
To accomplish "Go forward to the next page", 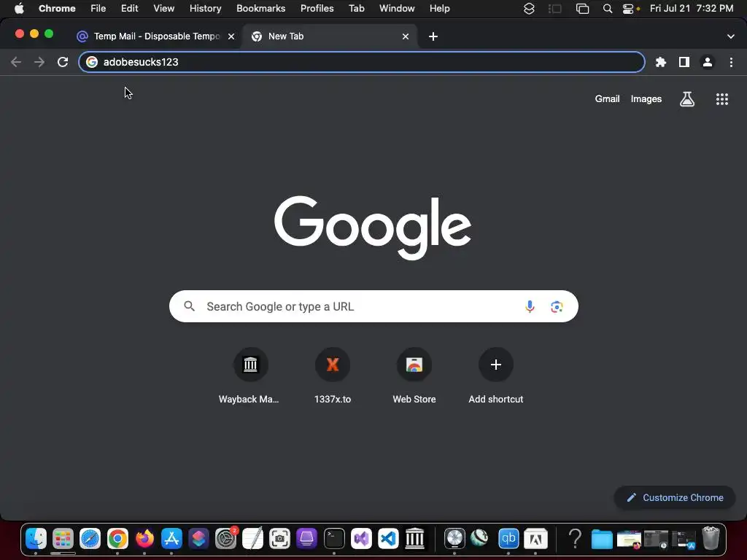I will coord(39,62).
